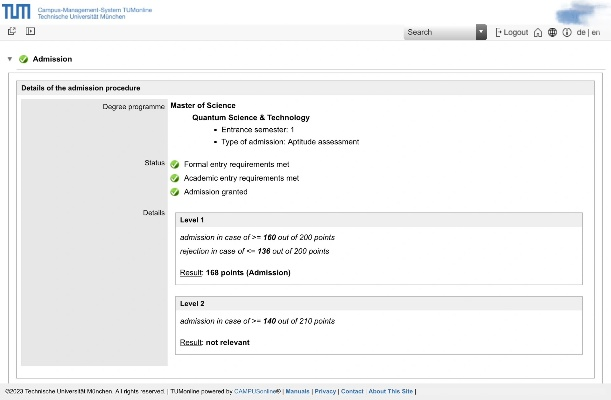Switch language to German (de)
Screen dimensions: 611x400
click(x=581, y=32)
